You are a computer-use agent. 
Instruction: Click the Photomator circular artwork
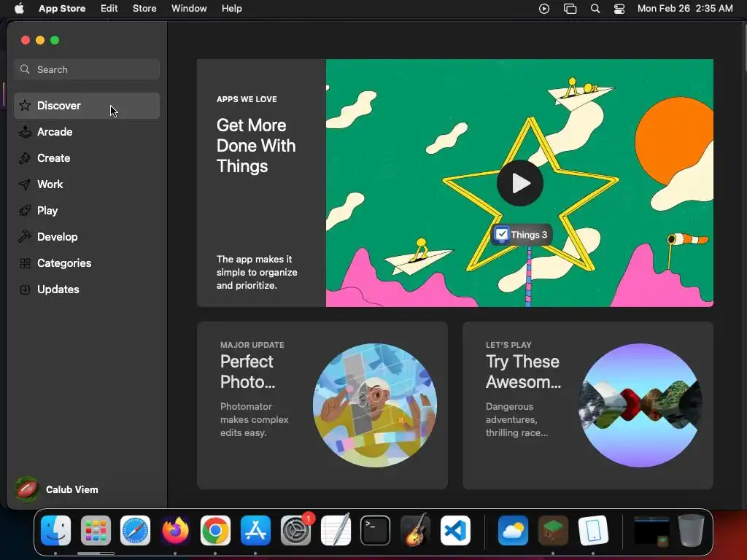coord(375,405)
